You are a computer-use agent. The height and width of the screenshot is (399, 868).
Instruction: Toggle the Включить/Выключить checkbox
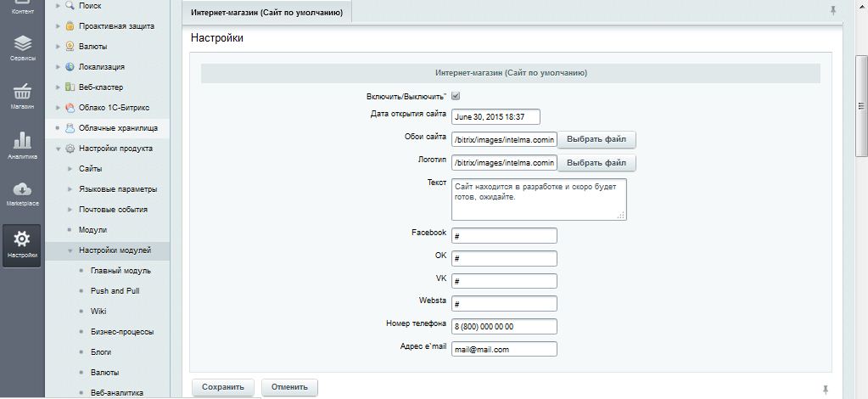pyautogui.click(x=456, y=96)
